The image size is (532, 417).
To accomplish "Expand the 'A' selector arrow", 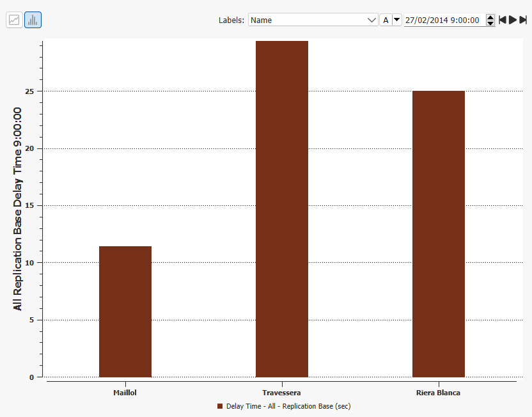I will click(x=396, y=20).
